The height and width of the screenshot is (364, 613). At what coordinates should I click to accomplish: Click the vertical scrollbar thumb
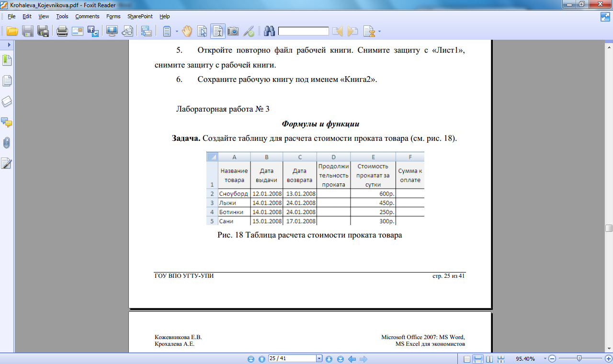tap(609, 228)
